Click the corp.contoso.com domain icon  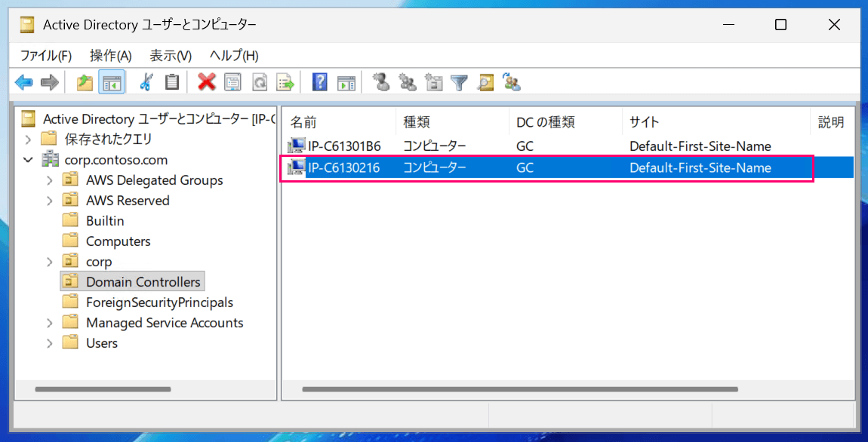pos(50,160)
